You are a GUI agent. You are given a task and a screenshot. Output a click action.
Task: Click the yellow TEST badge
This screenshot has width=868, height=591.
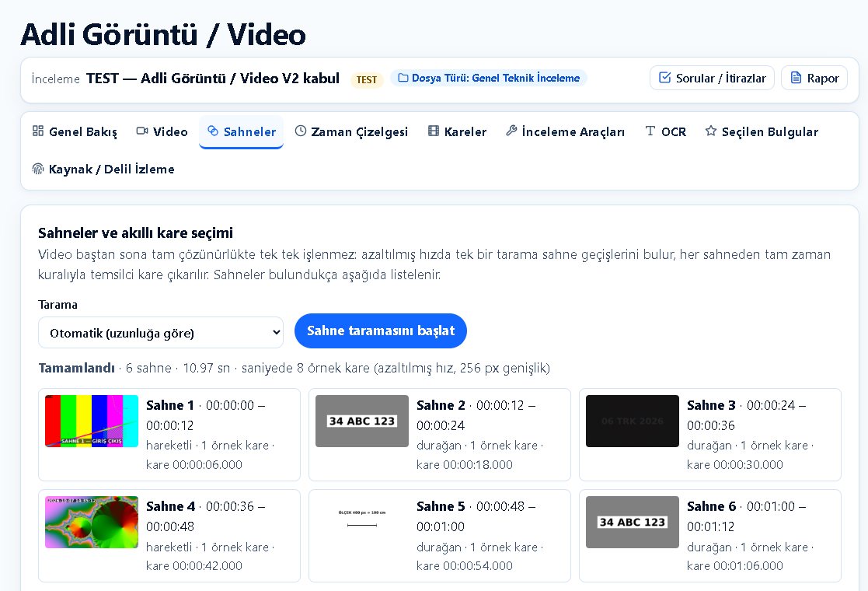click(x=367, y=79)
